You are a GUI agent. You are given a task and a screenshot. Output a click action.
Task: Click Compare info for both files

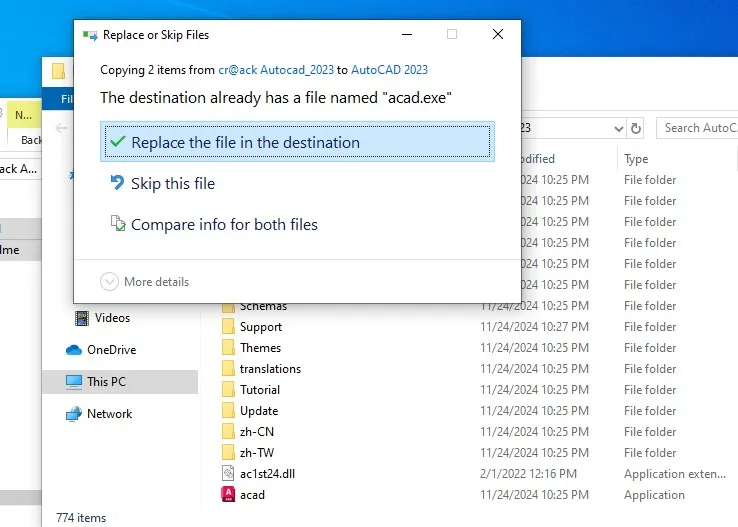(x=223, y=225)
